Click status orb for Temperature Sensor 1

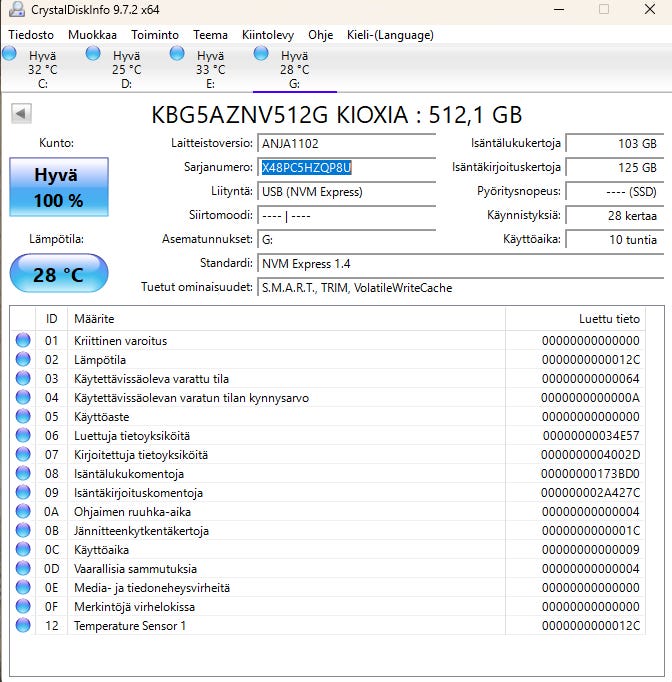pyautogui.click(x=23, y=626)
